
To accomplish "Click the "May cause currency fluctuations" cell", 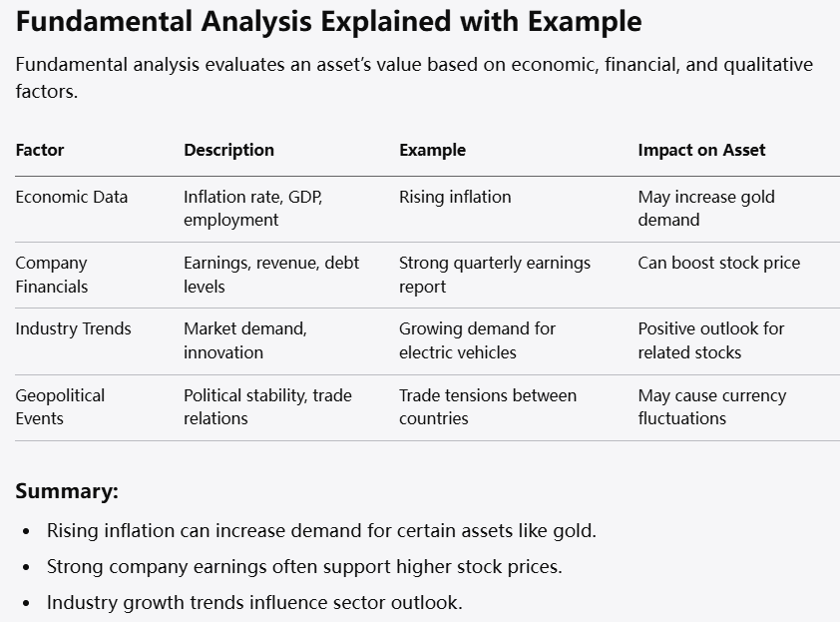I will [x=711, y=406].
